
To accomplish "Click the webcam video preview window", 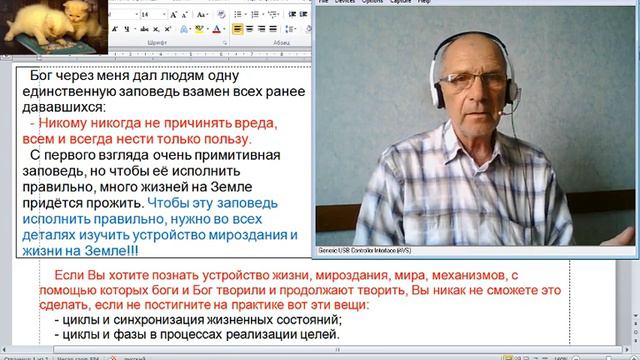I will click(474, 126).
